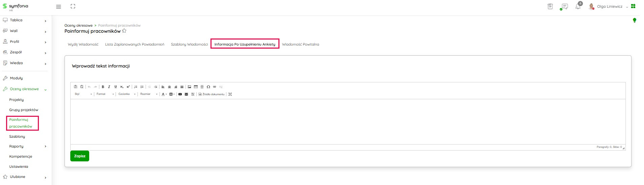644x185 pixels.
Task: Insert a table in the editor
Action: pyautogui.click(x=196, y=87)
